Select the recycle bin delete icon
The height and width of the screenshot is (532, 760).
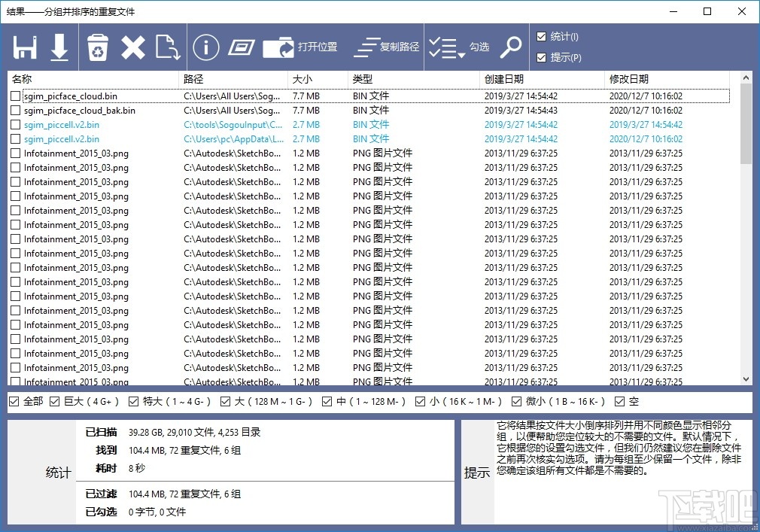[x=97, y=47]
